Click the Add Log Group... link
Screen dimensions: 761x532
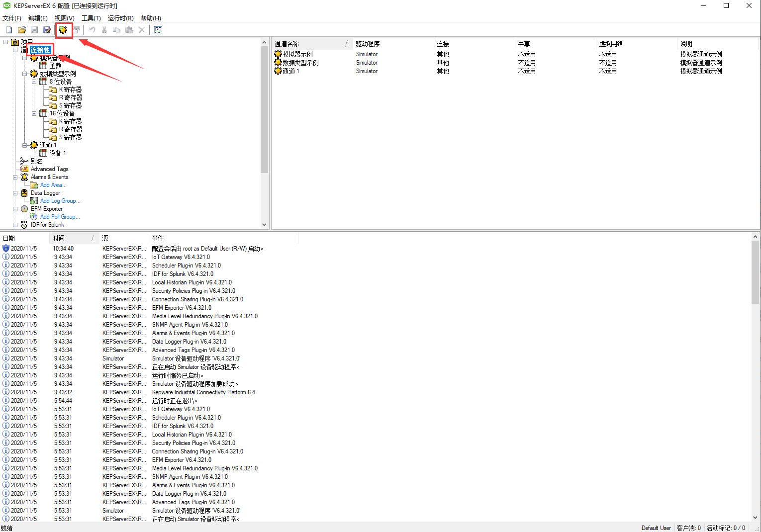[60, 201]
